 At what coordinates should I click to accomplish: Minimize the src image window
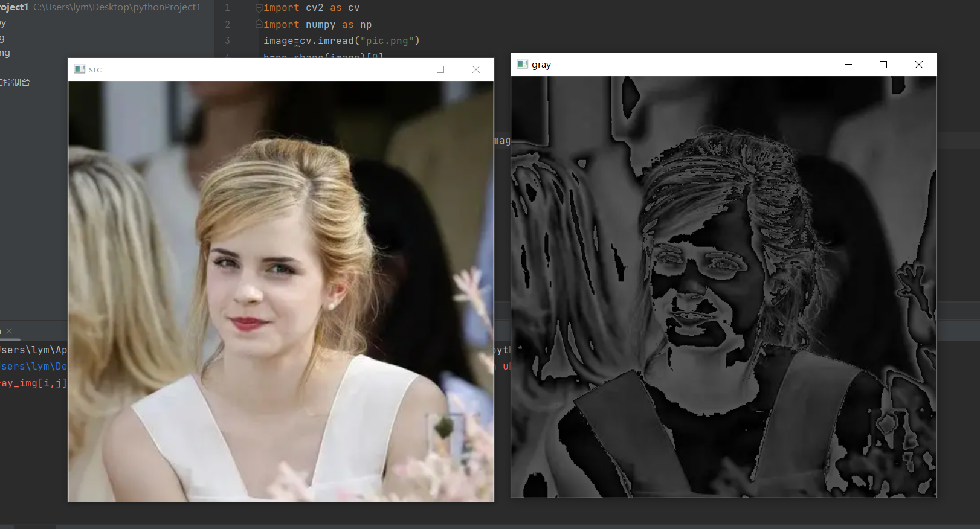pyautogui.click(x=405, y=69)
